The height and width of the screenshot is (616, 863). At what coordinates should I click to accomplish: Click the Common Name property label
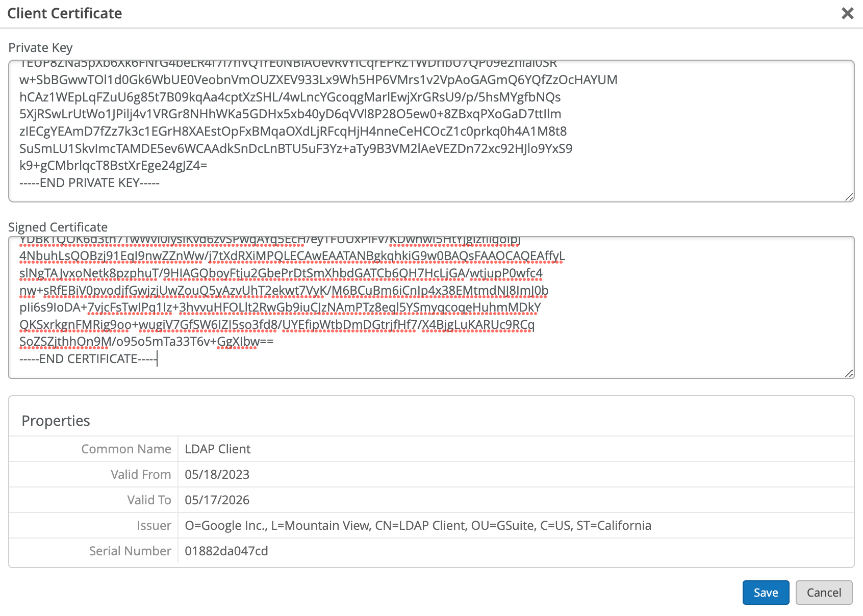pyautogui.click(x=126, y=449)
